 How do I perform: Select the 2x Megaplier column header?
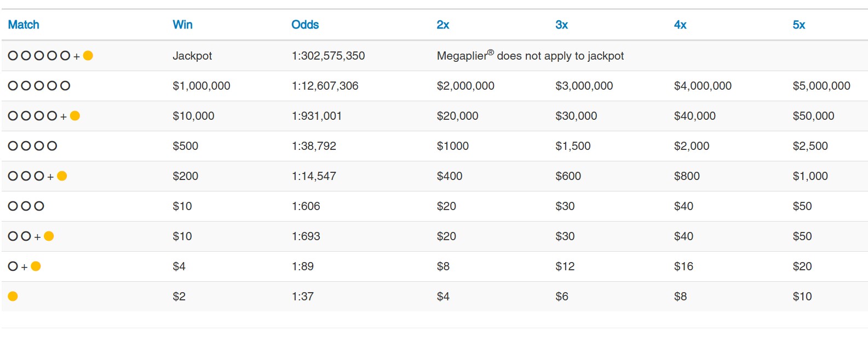click(x=442, y=25)
